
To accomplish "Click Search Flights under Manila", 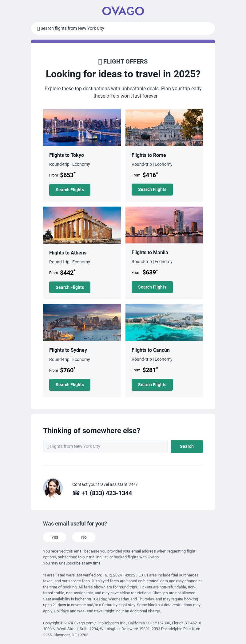I will pos(152,287).
